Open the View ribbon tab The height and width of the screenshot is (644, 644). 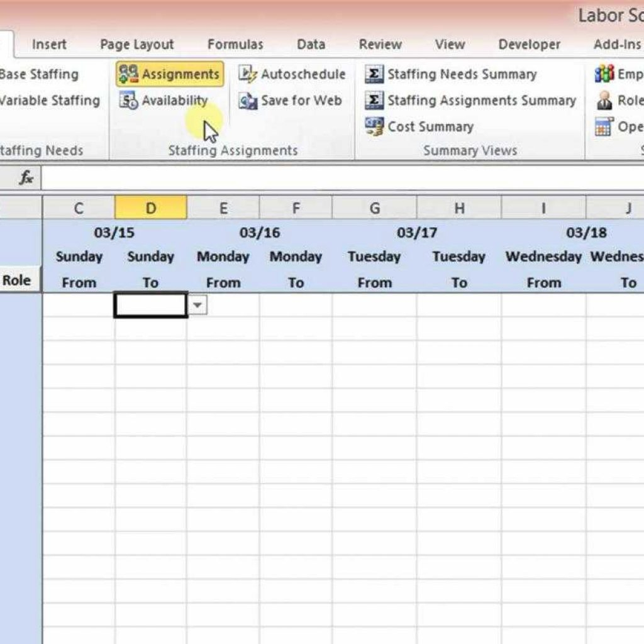pyautogui.click(x=450, y=44)
